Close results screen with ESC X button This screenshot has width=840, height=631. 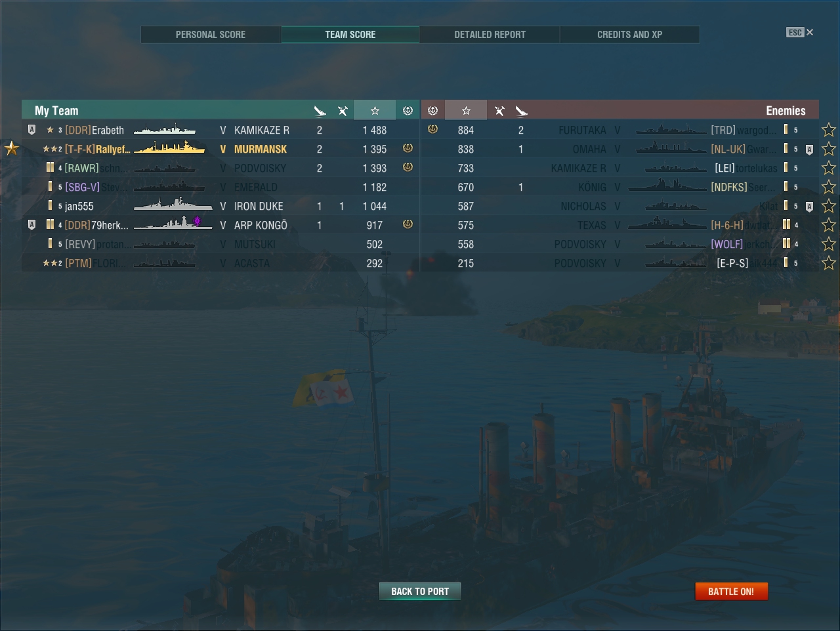pos(800,32)
